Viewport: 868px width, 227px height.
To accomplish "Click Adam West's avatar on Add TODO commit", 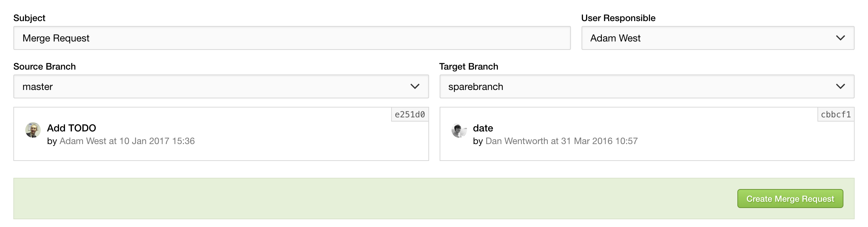I will pos(33,130).
